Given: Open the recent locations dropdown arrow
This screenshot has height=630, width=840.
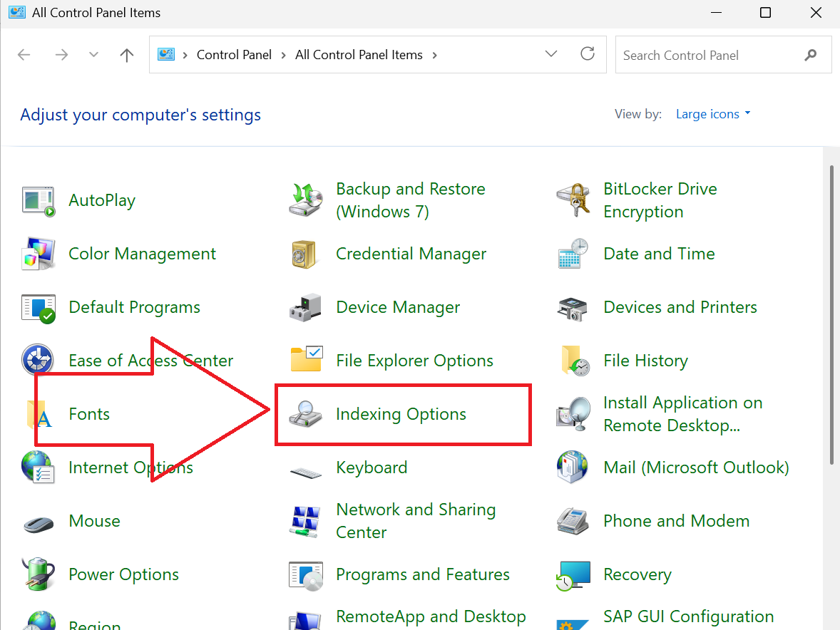Looking at the screenshot, I should tap(93, 55).
